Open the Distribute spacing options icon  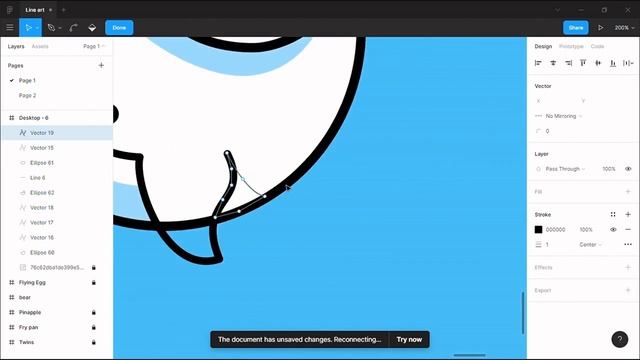coord(628,63)
